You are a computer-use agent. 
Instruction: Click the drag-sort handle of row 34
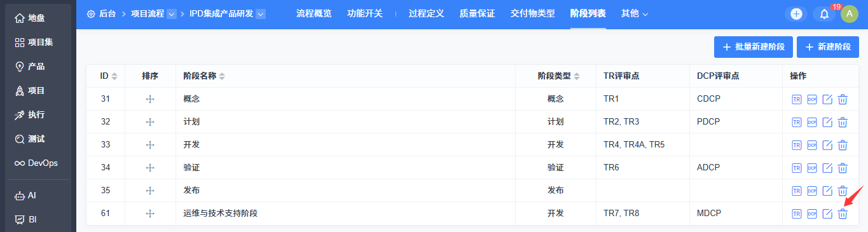150,168
